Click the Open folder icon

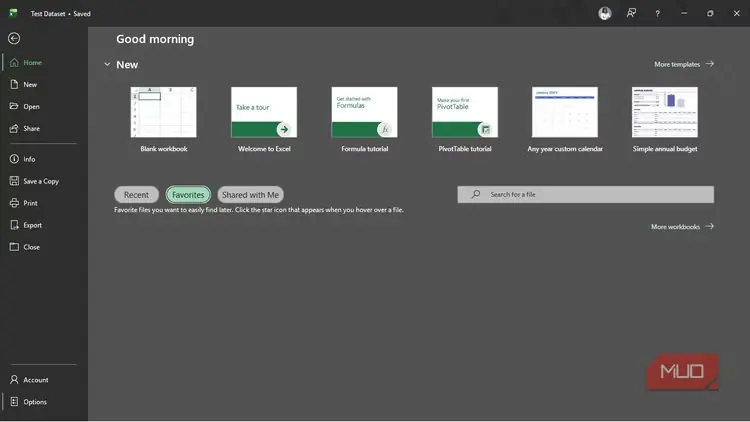coord(14,106)
